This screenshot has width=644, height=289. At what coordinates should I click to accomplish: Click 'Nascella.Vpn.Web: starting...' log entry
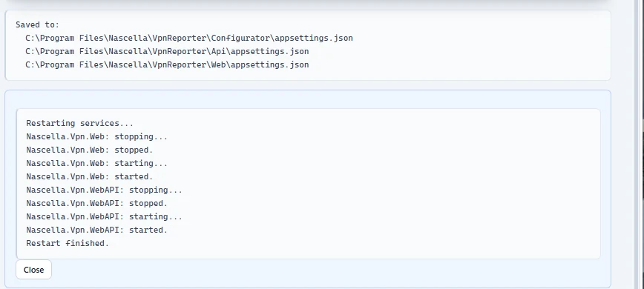[97, 163]
